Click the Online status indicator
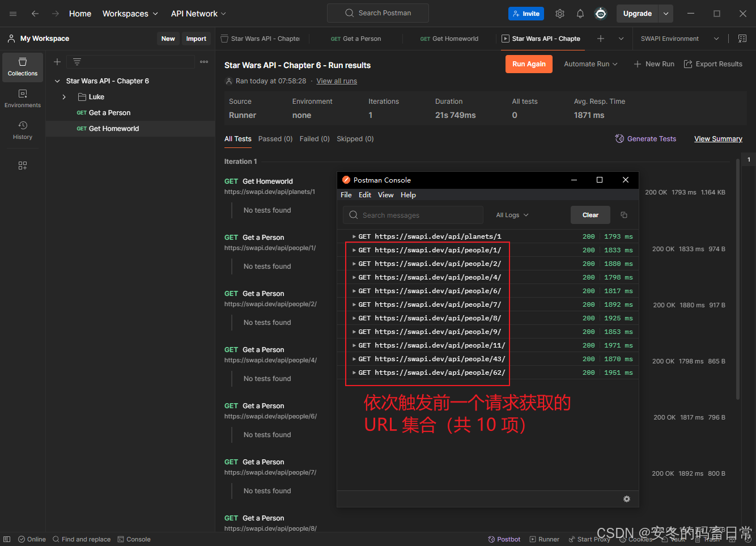The width and height of the screenshot is (756, 546). pyautogui.click(x=32, y=539)
